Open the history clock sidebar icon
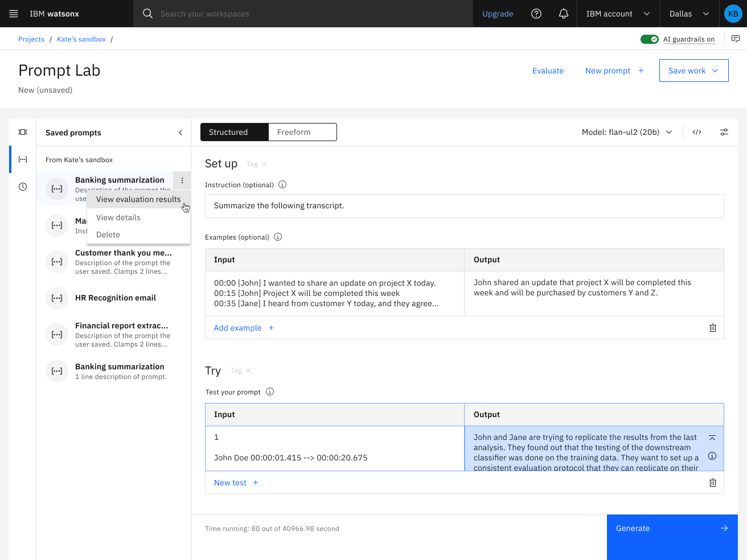The width and height of the screenshot is (747, 560). [x=23, y=187]
